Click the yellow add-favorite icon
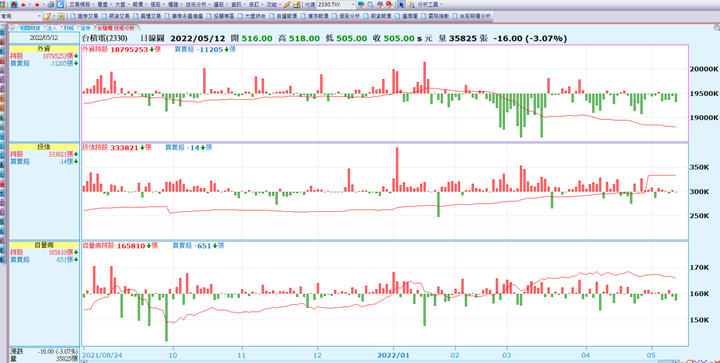Image resolution: width=720 pixels, height=363 pixels. pos(61,16)
